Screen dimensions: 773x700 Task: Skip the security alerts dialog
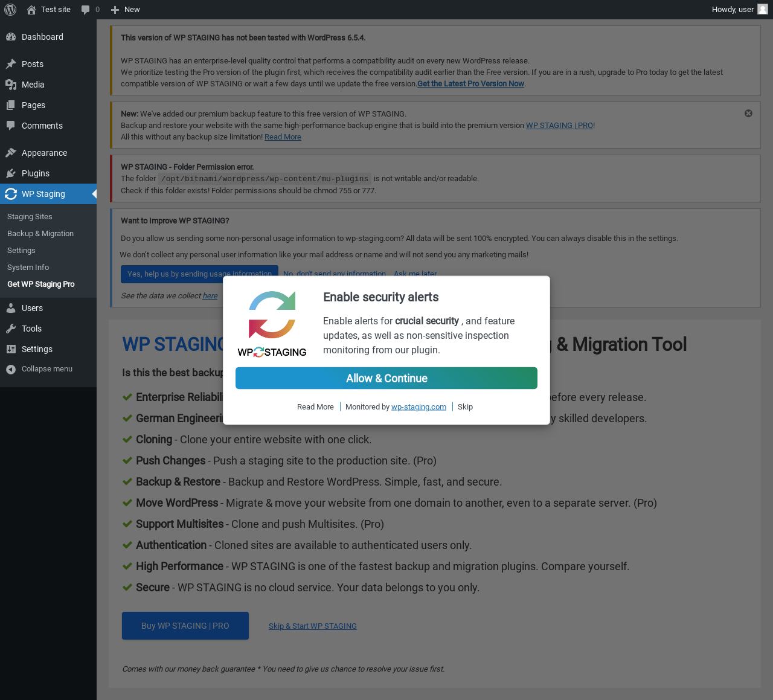coord(465,407)
